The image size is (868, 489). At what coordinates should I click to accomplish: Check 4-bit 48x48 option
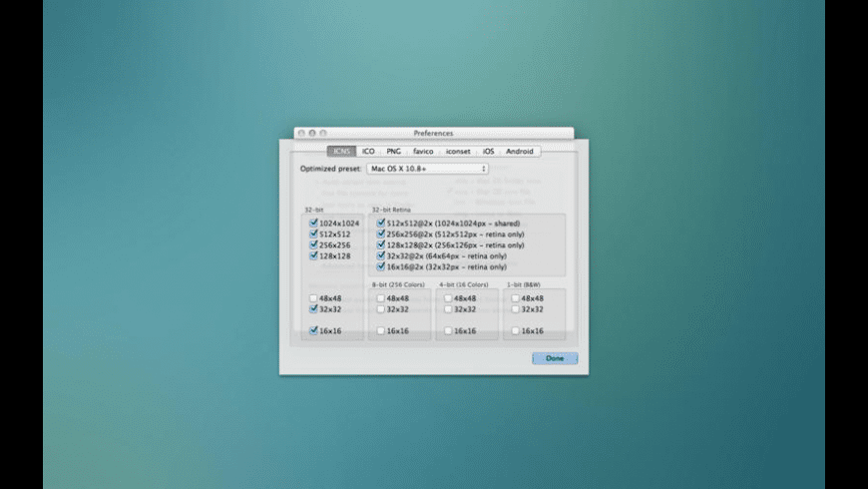click(x=448, y=298)
